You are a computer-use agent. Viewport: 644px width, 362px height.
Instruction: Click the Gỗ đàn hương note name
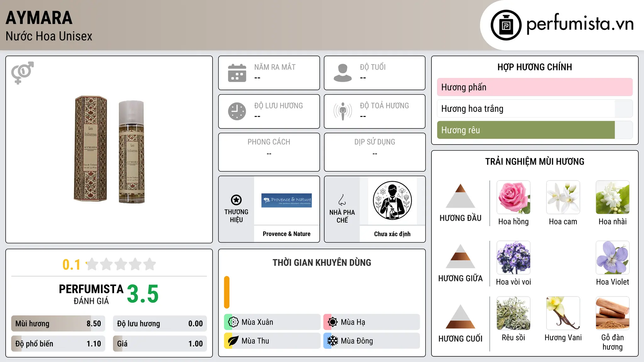tap(613, 342)
